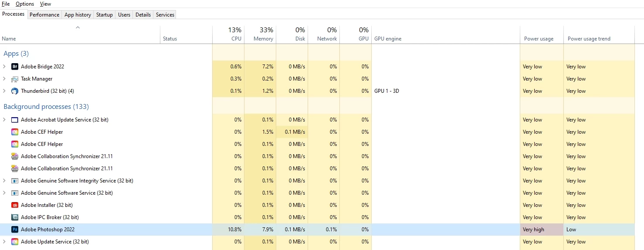Click the Adobe Genuine Software Service (32 bit) icon
The height and width of the screenshot is (250, 644).
click(x=15, y=193)
